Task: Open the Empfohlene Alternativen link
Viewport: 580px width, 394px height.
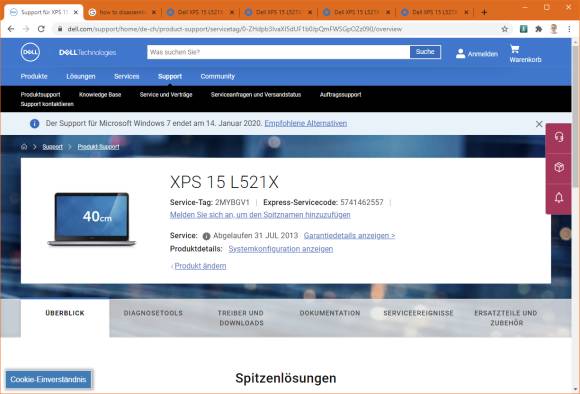Action: pyautogui.click(x=306, y=123)
